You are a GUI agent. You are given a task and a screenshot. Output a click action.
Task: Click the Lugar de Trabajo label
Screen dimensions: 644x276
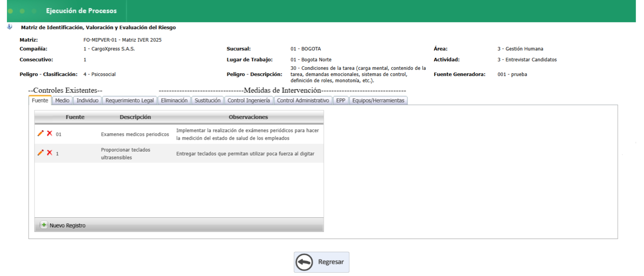pos(250,59)
